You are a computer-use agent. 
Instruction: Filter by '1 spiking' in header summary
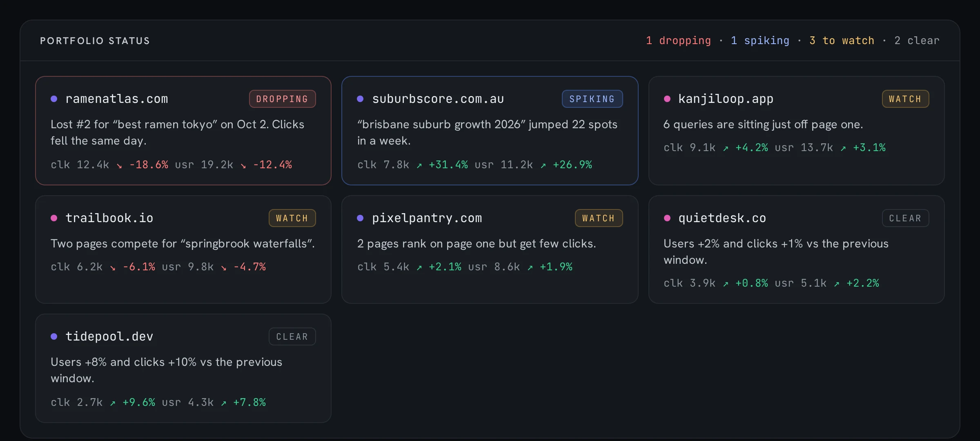[x=760, y=40]
